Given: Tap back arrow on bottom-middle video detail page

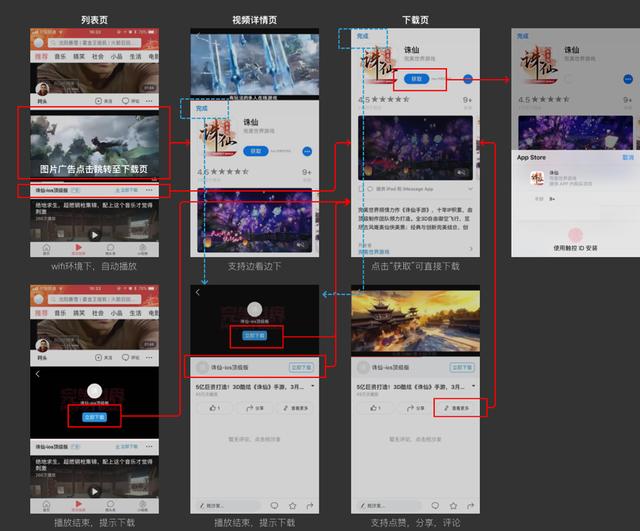Looking at the screenshot, I should (x=198, y=293).
